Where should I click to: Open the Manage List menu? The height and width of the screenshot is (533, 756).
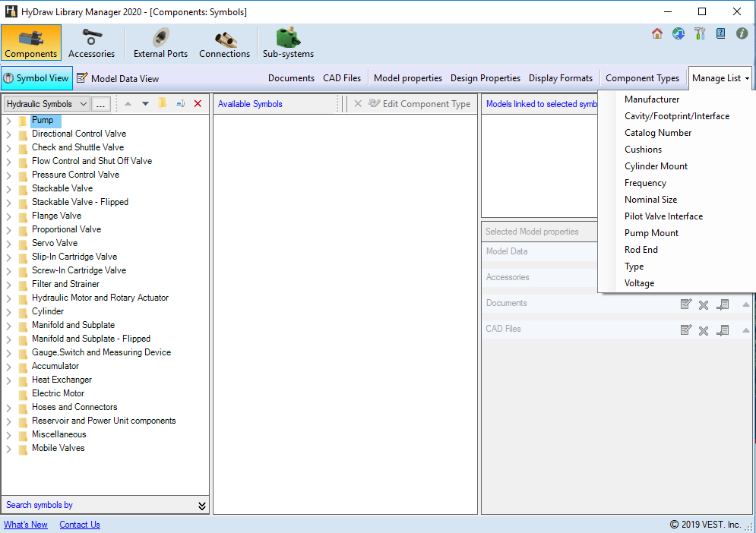720,78
